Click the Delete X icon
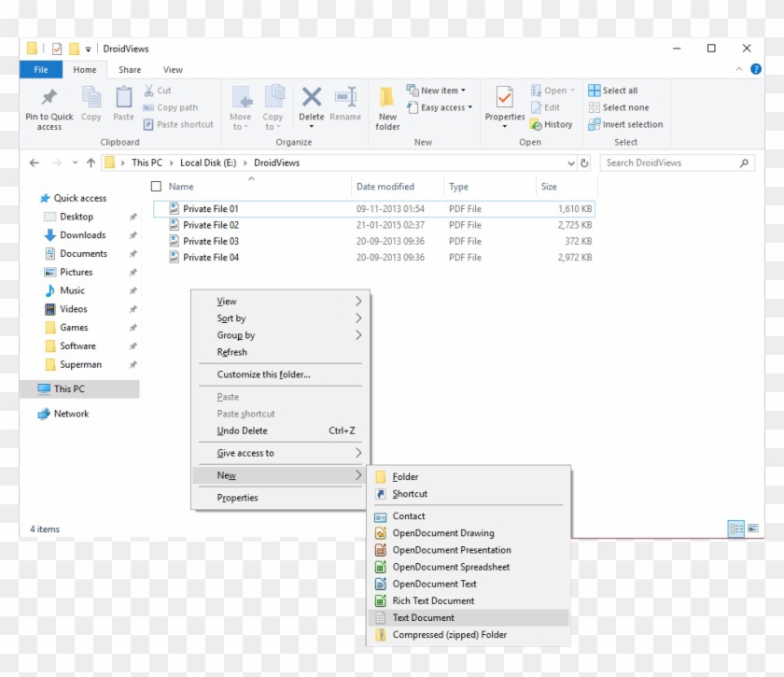The image size is (784, 677). point(312,96)
